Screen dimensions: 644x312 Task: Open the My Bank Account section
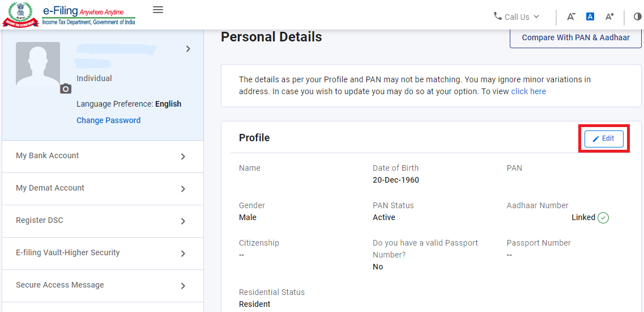pos(103,157)
